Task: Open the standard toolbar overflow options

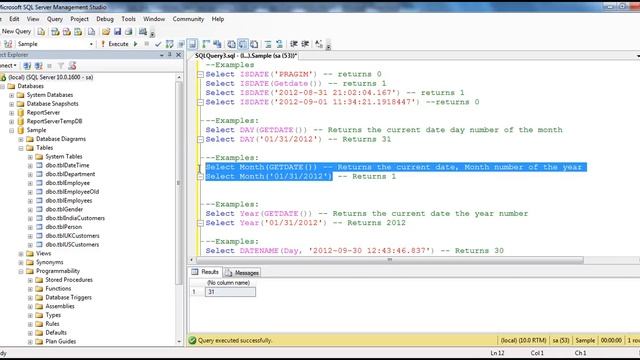Action: click(x=153, y=33)
